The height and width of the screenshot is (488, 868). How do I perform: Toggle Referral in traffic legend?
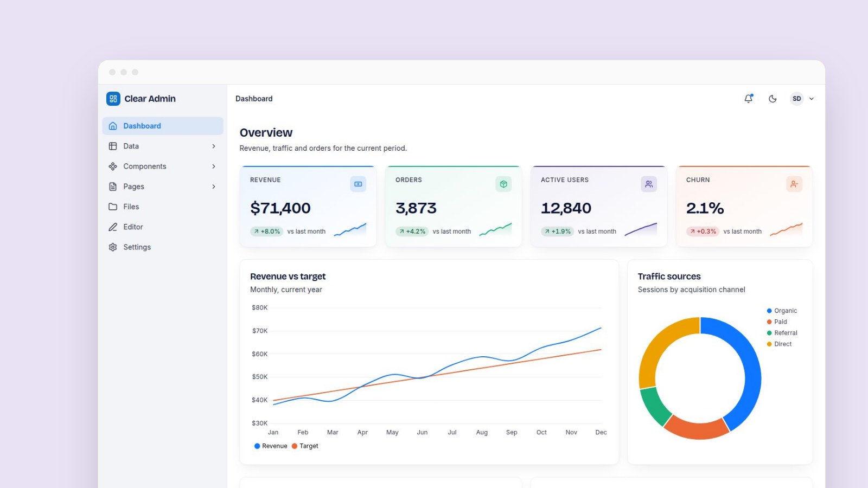pyautogui.click(x=782, y=333)
